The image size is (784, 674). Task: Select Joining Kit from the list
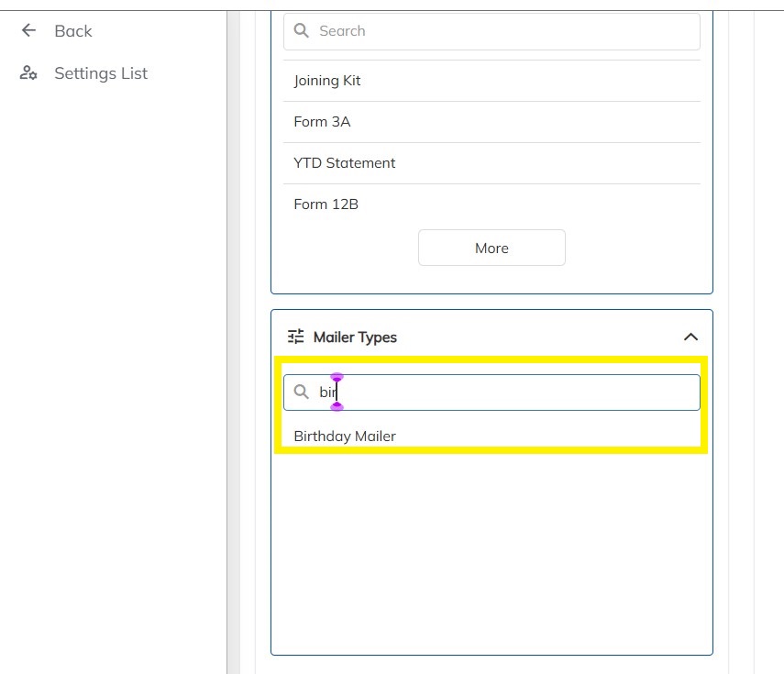327,81
